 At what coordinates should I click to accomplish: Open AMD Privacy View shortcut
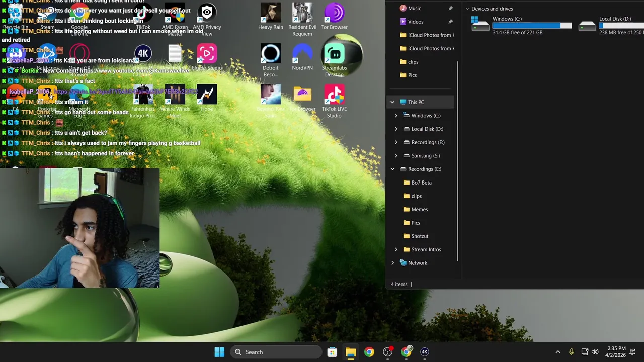207,19
